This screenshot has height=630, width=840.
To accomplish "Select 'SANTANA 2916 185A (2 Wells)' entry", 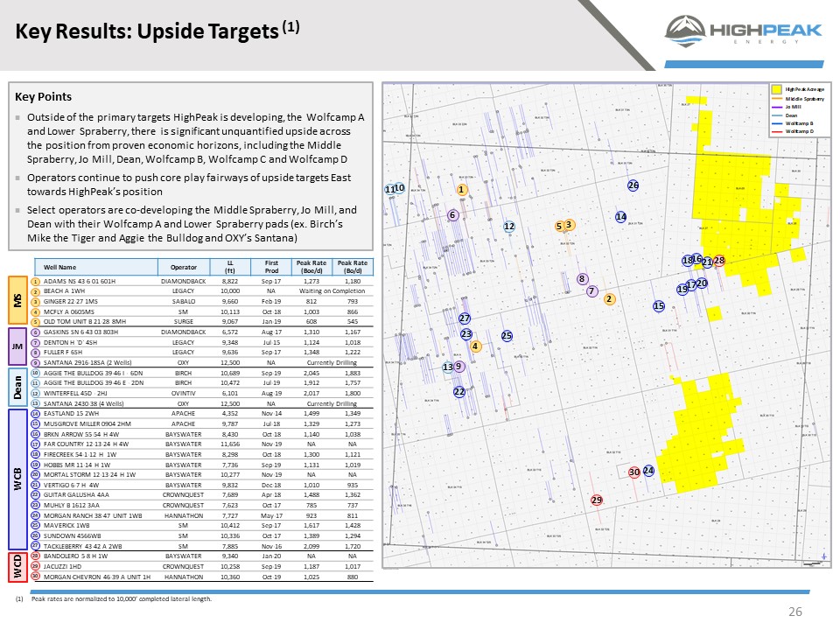I will tap(87, 362).
